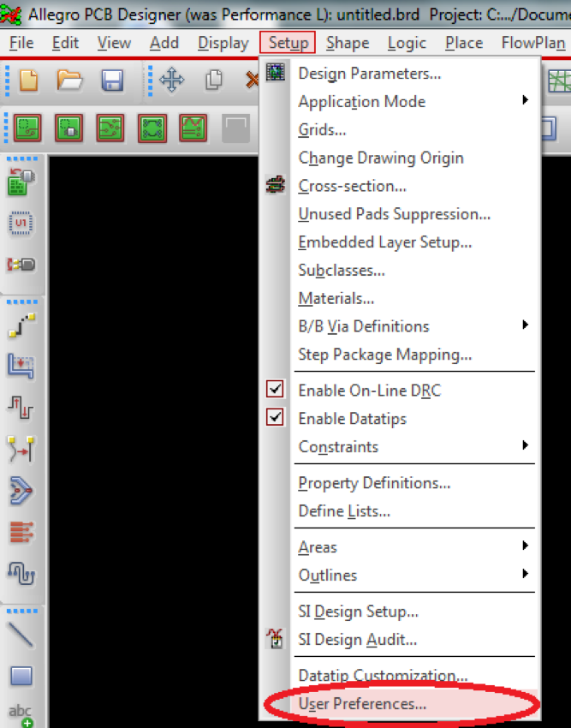The width and height of the screenshot is (571, 728).
Task: Select the Add Text abc tool
Action: [x=21, y=715]
